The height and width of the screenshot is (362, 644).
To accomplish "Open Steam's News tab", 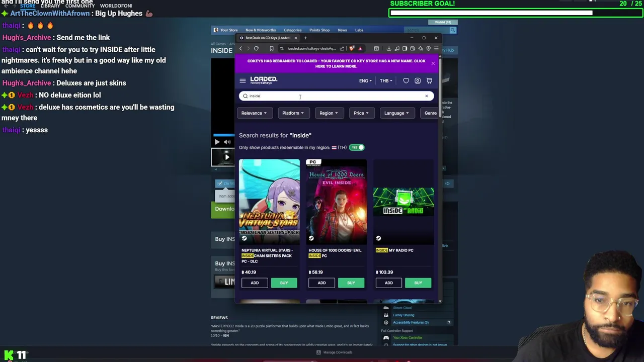I will (x=342, y=30).
